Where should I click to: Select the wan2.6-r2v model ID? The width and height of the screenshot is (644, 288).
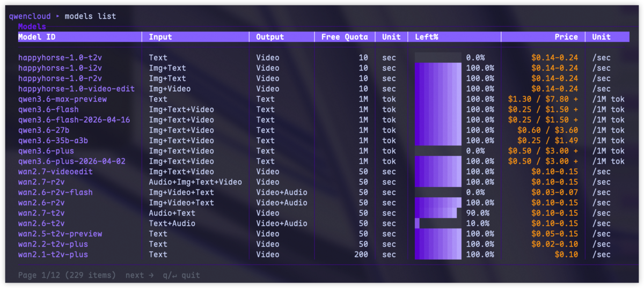point(41,203)
